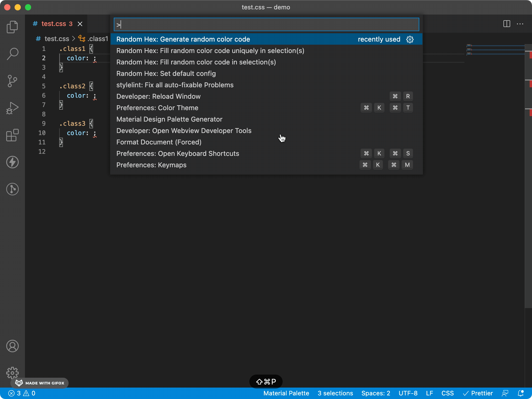The image size is (532, 399).
Task: Toggle the CSS language mode indicator
Action: tap(447, 393)
